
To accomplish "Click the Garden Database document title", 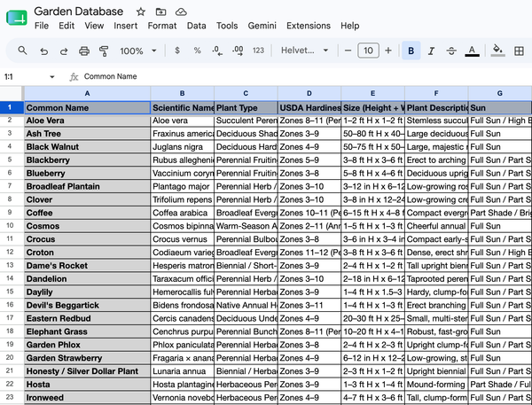I will point(79,12).
